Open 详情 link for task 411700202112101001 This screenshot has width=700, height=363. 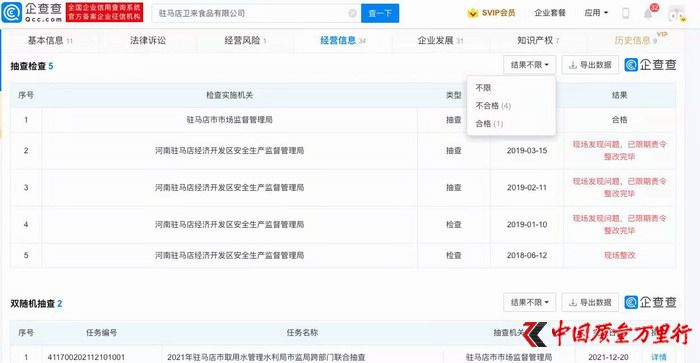tap(659, 357)
